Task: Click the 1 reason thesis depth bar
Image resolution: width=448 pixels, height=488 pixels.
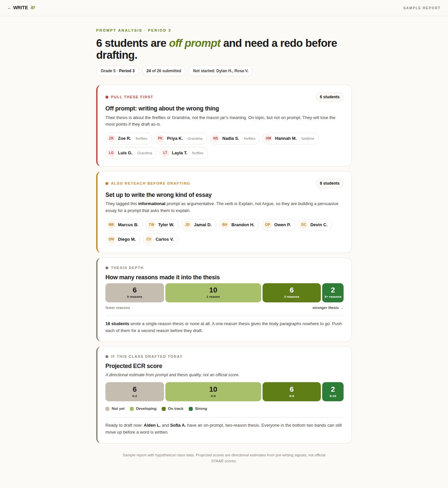Action: [x=213, y=293]
